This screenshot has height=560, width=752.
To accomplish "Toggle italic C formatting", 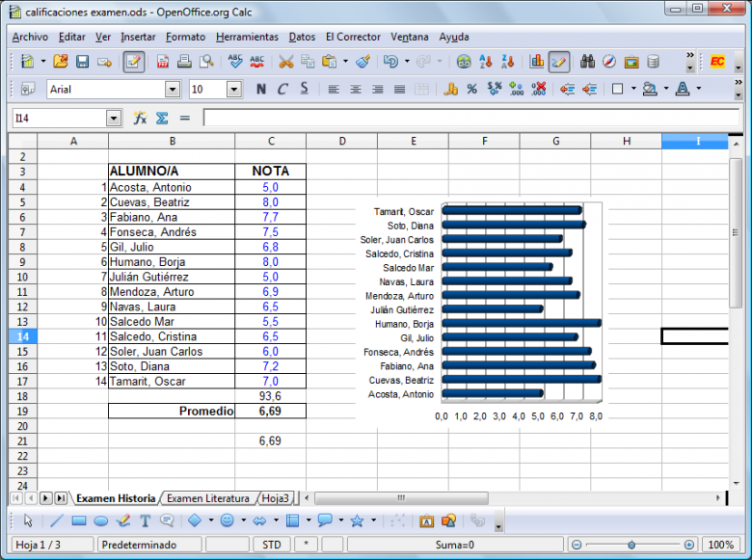I will click(x=282, y=90).
